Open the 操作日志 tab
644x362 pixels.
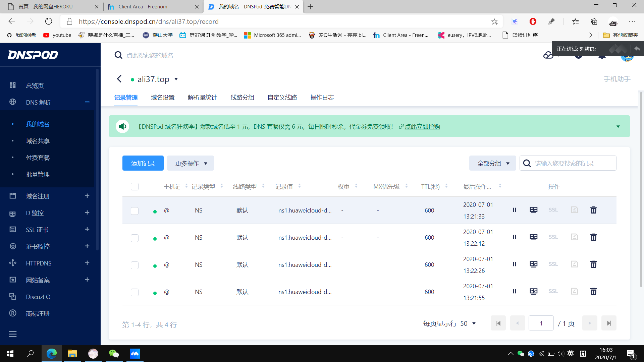click(322, 98)
